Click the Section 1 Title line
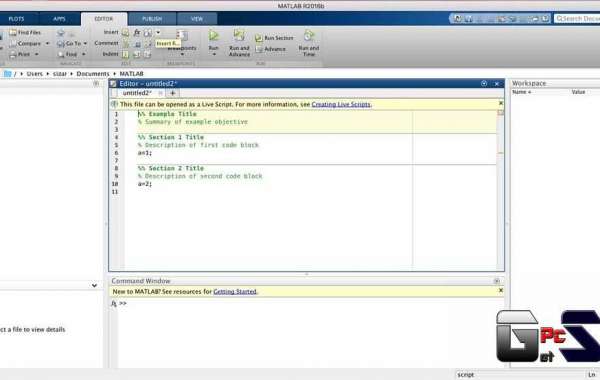Viewport: 600px width, 380px height. coord(171,137)
